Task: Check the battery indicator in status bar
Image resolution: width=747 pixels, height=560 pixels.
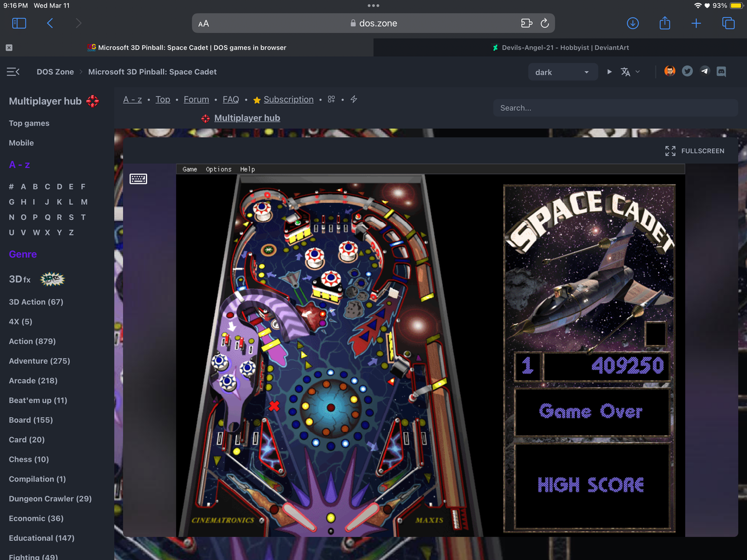Action: click(x=736, y=6)
